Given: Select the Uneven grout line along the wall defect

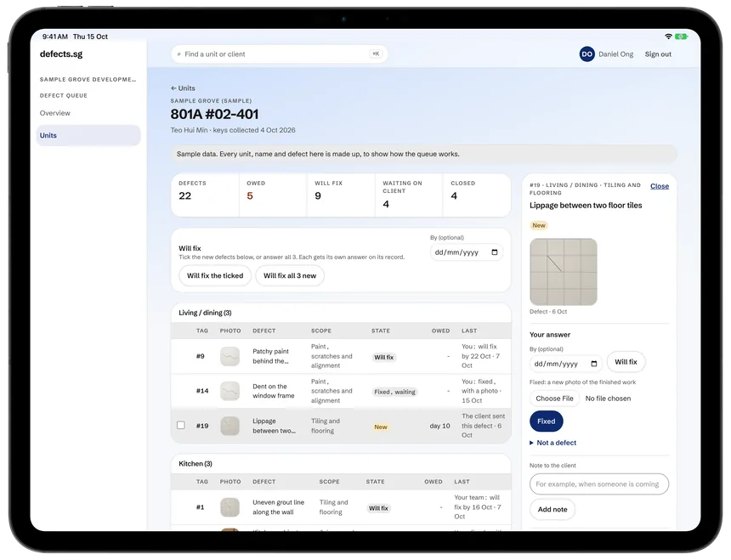Looking at the screenshot, I should (278, 506).
